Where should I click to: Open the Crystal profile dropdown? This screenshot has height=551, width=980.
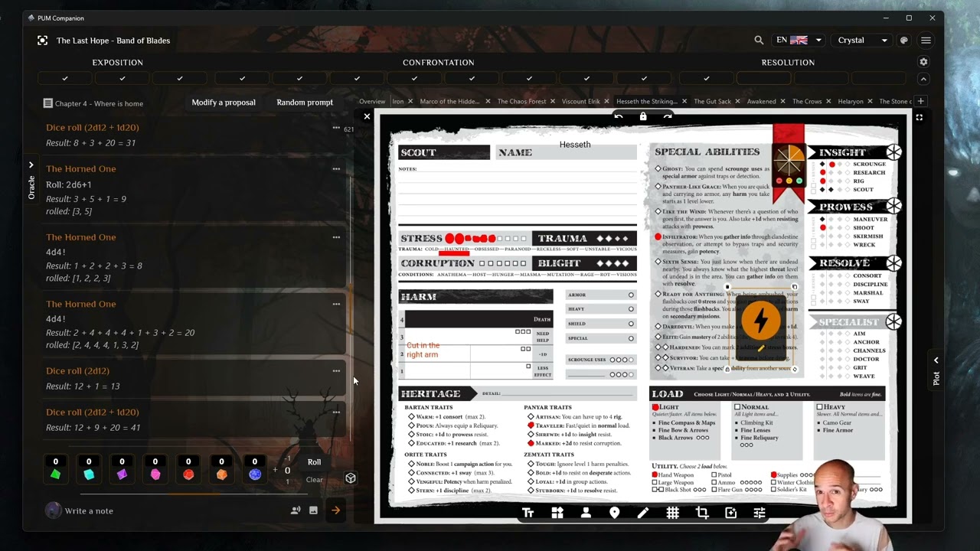[863, 41]
